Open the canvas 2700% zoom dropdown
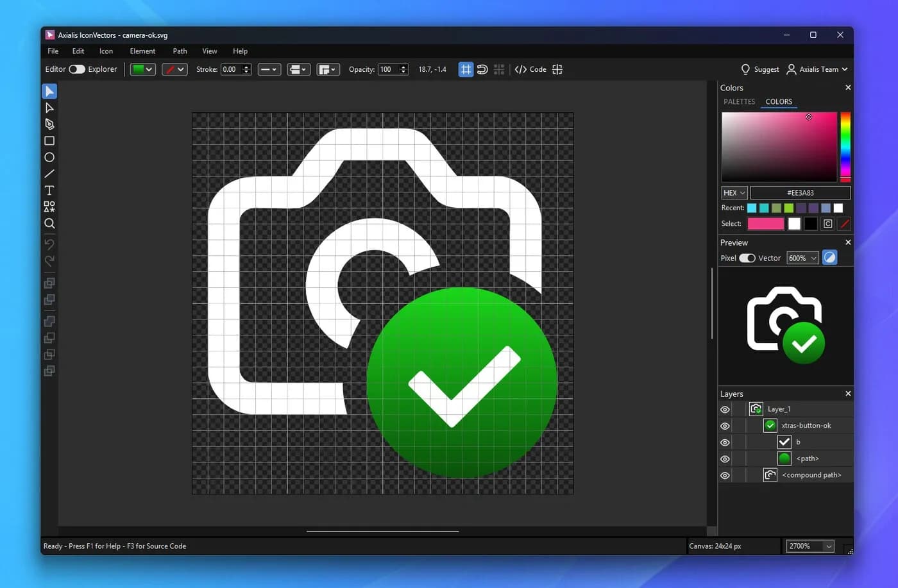This screenshot has height=588, width=898. coord(810,546)
